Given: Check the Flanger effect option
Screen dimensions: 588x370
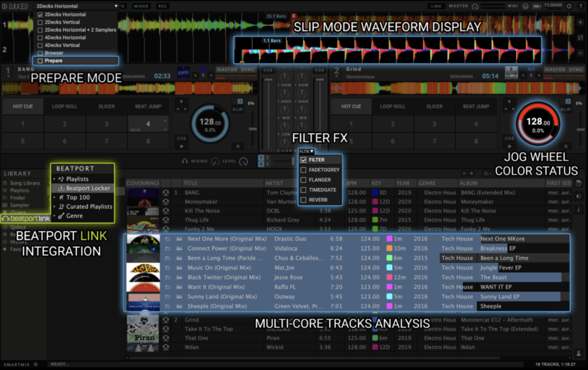Looking at the screenshot, I should tap(303, 180).
